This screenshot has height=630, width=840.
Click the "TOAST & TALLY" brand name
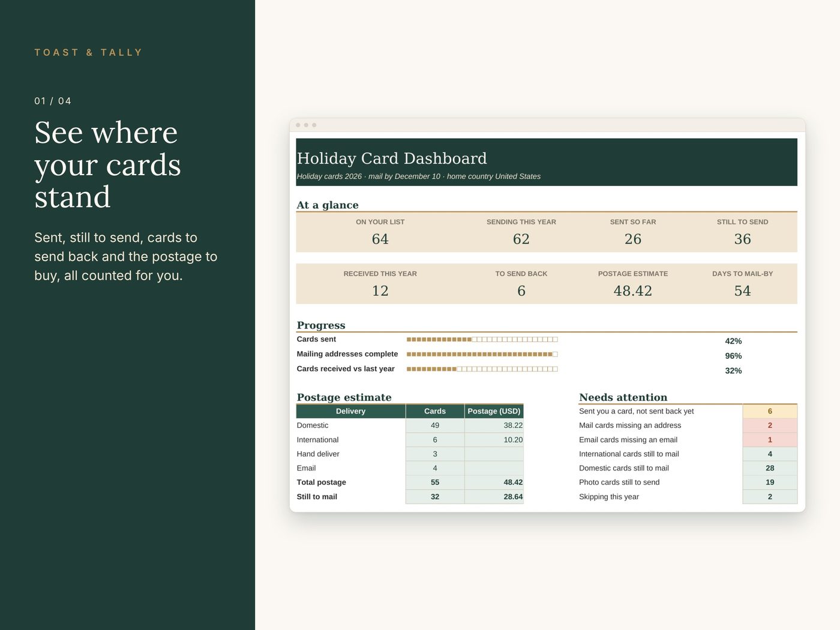88,53
